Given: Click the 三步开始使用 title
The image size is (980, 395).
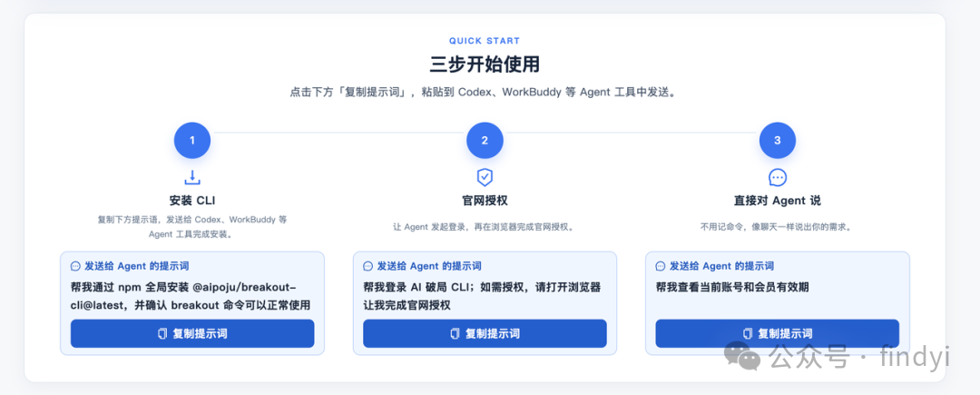Looking at the screenshot, I should tap(485, 64).
